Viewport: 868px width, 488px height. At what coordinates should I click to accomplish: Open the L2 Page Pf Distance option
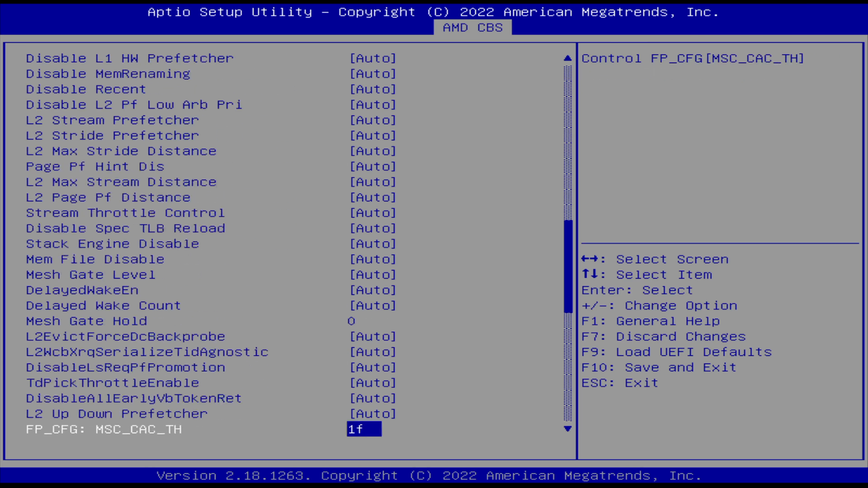tap(373, 198)
